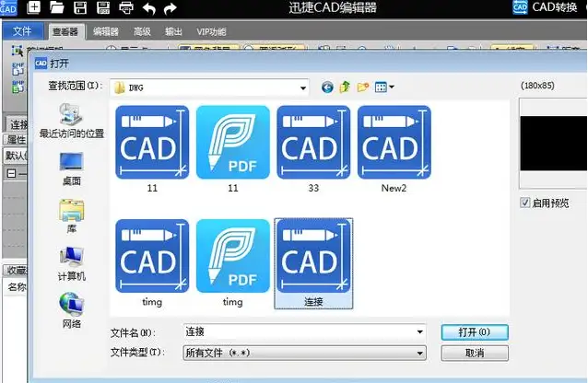Click the 取消 button

tap(475, 353)
